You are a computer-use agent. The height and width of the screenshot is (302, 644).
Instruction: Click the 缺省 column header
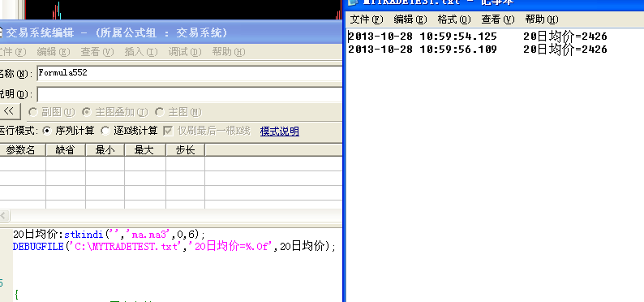point(66,150)
